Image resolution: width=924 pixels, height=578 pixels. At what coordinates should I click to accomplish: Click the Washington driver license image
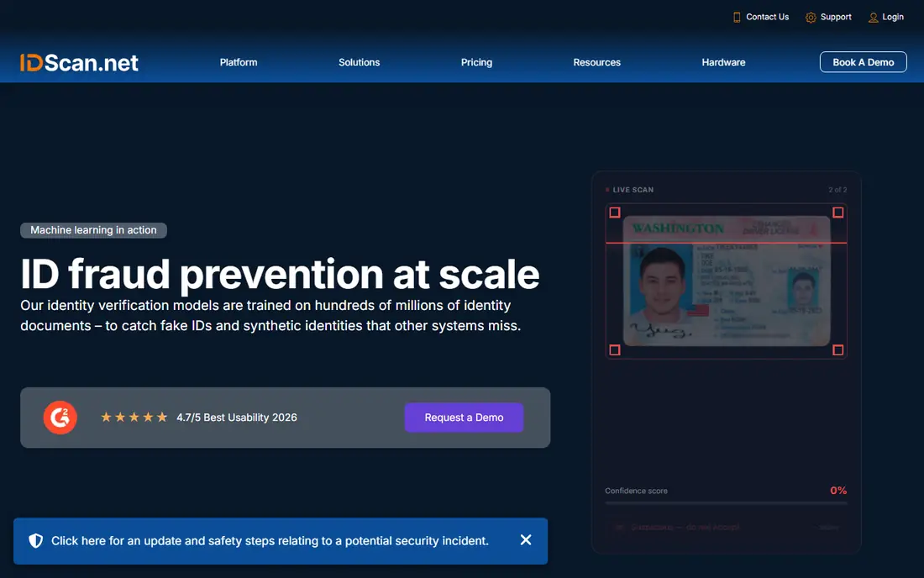(727, 281)
